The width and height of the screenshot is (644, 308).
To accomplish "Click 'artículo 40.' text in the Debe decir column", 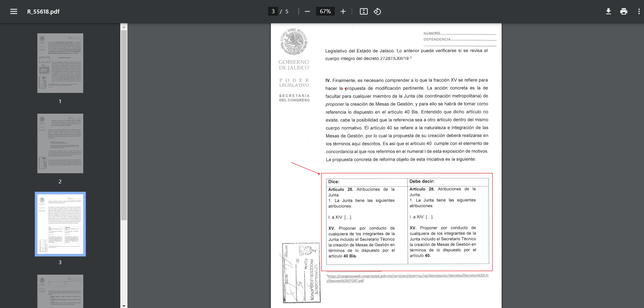I will click(x=420, y=256).
